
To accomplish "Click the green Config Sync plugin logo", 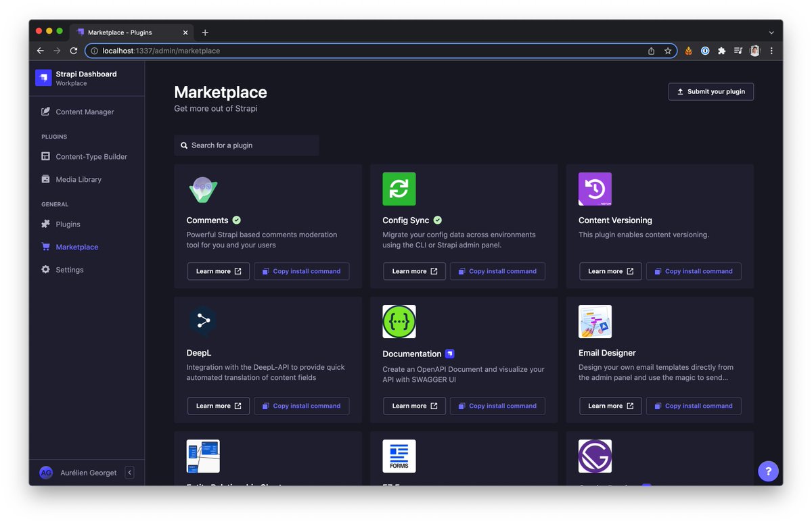I will 399,189.
